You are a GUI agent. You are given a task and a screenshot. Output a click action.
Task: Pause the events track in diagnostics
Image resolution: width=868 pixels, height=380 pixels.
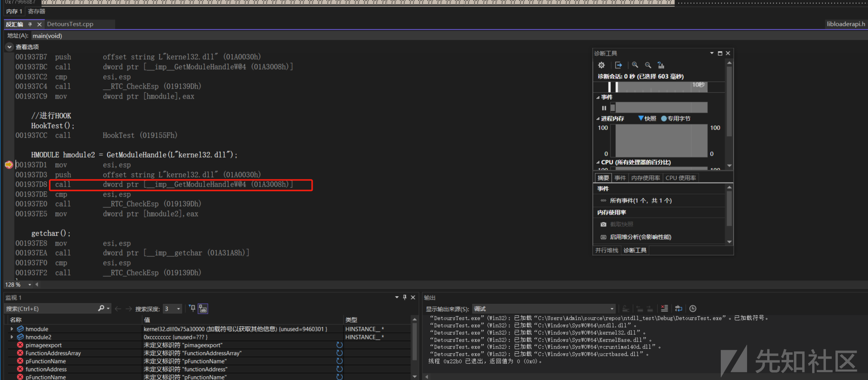click(604, 108)
